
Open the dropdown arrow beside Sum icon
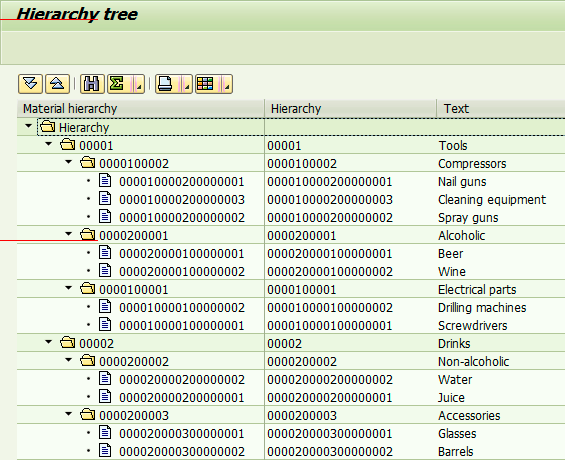pyautogui.click(x=139, y=84)
